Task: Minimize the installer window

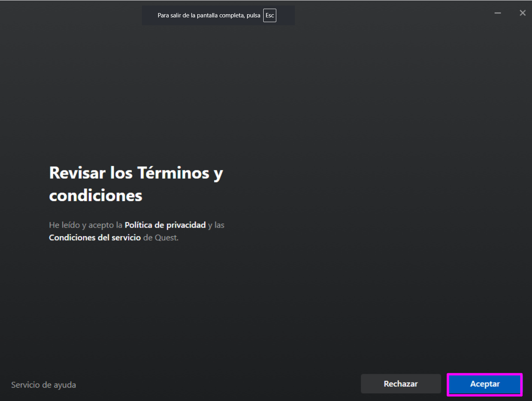Action: click(498, 13)
